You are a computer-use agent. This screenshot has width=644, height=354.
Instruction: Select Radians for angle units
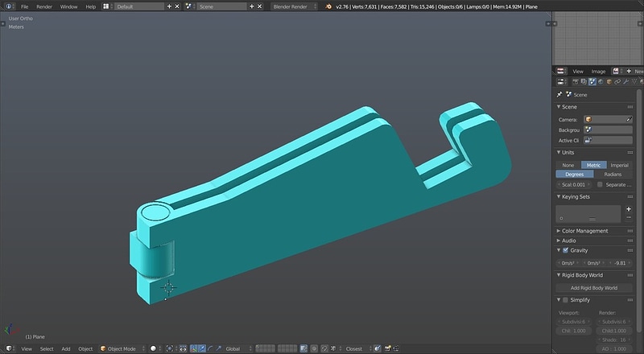click(x=613, y=174)
